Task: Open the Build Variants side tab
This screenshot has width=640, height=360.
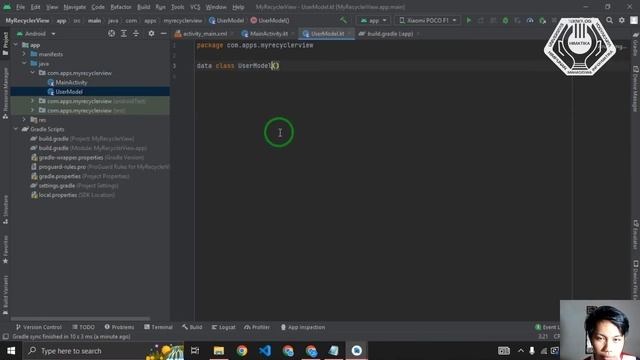Action: pyautogui.click(x=5, y=295)
